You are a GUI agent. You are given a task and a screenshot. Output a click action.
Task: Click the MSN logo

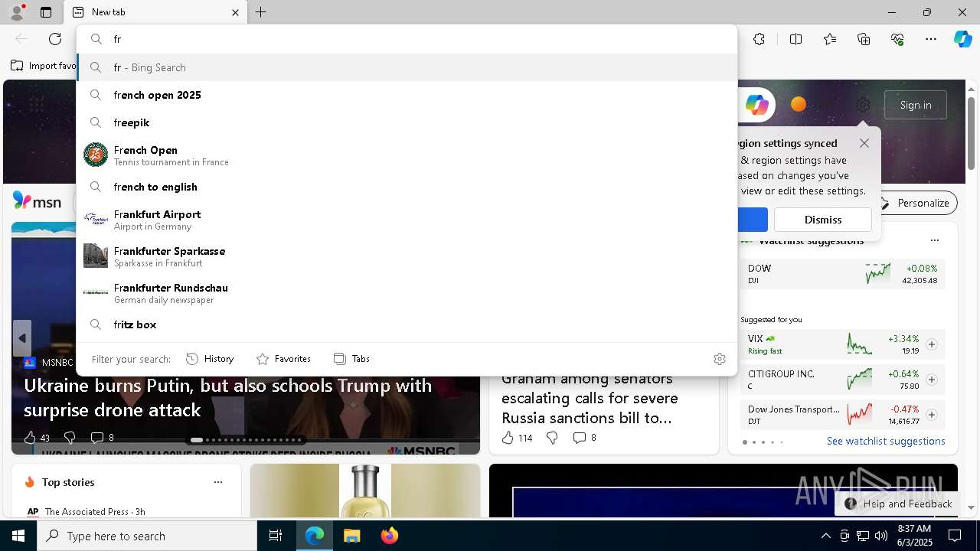click(37, 201)
